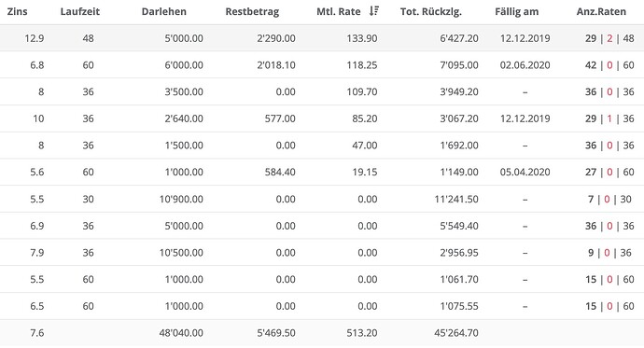Screen dimensions: 644x348
Task: Open the row with Darlehen 6'000.00
Action: [322, 64]
